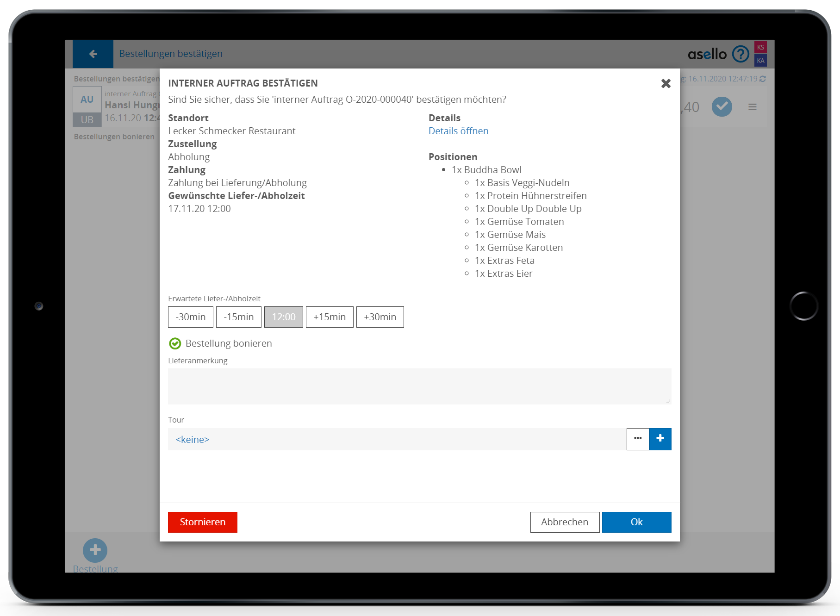Click into the Lieferanmerkung text field

pos(419,386)
